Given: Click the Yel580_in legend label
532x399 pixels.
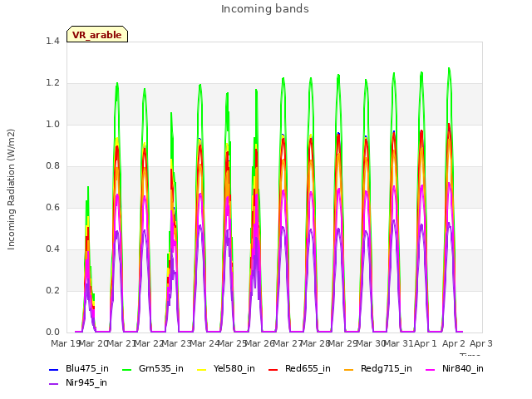Looking at the screenshot, I should pos(234,368).
